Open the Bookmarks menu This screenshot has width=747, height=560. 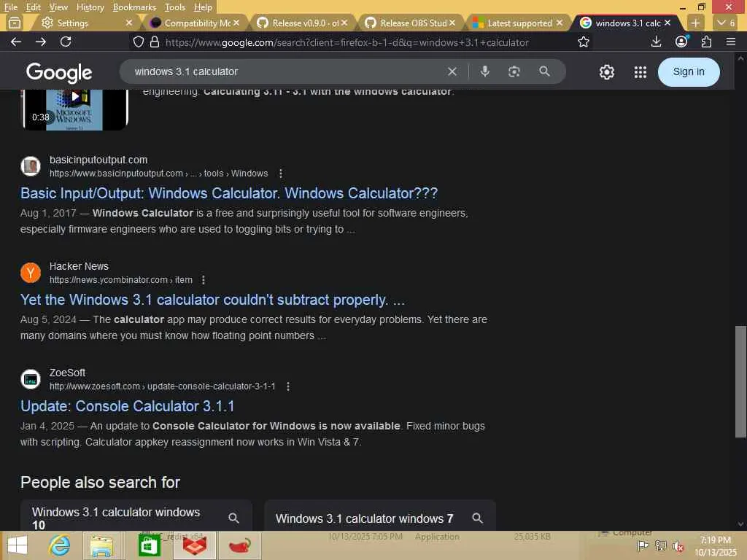[134, 7]
